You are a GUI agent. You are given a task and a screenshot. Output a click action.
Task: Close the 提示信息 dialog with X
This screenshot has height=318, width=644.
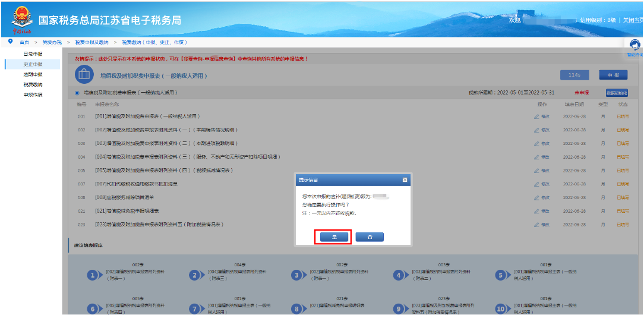(405, 180)
